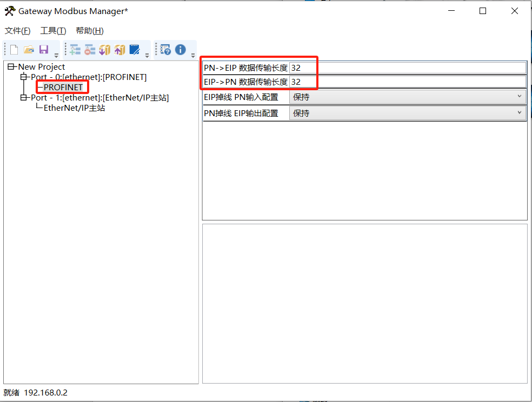Click the EIP掉线 PN输入配置 label
Screen dimensions: 532x402
[x=241, y=97]
